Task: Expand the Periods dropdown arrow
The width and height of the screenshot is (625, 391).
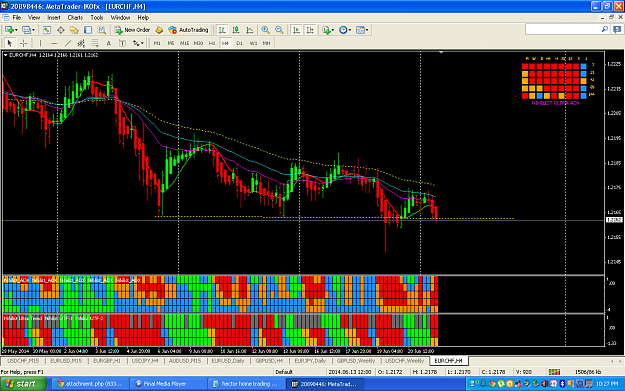Action: coord(350,30)
